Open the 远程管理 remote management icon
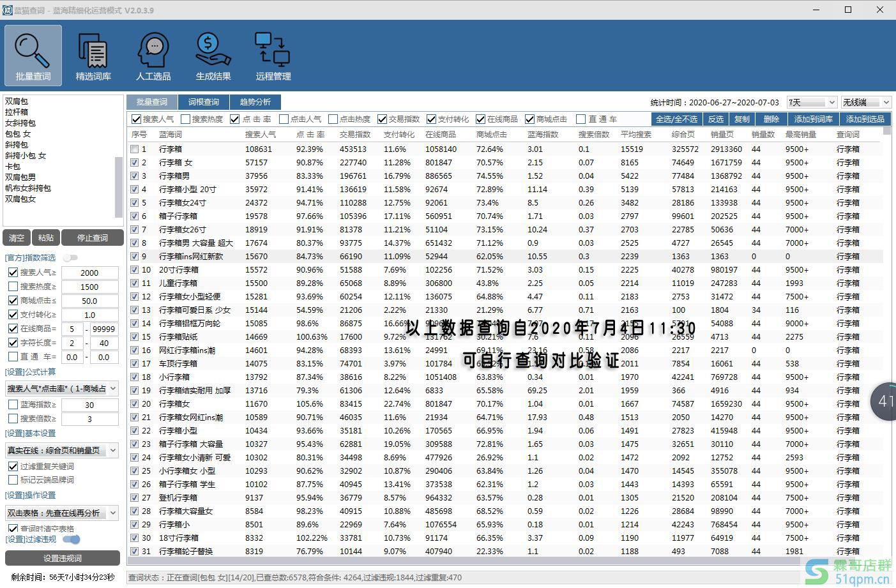Viewport: 896px width, 588px height. [x=273, y=55]
